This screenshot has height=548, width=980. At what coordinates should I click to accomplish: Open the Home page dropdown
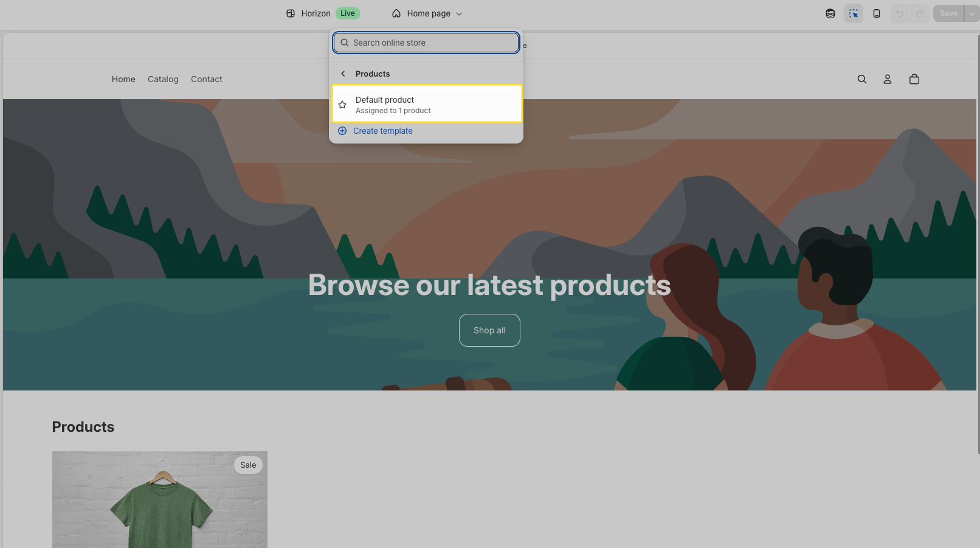pyautogui.click(x=427, y=13)
